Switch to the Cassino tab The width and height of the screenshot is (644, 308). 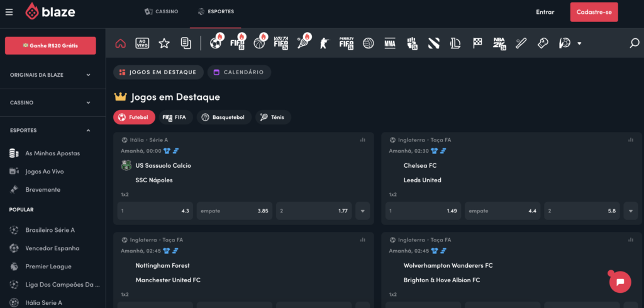162,11
